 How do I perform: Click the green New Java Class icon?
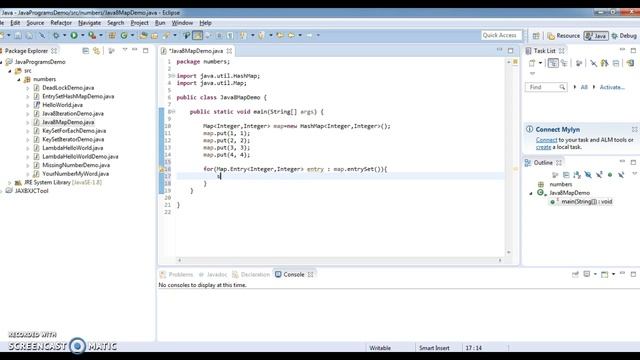(x=124, y=36)
